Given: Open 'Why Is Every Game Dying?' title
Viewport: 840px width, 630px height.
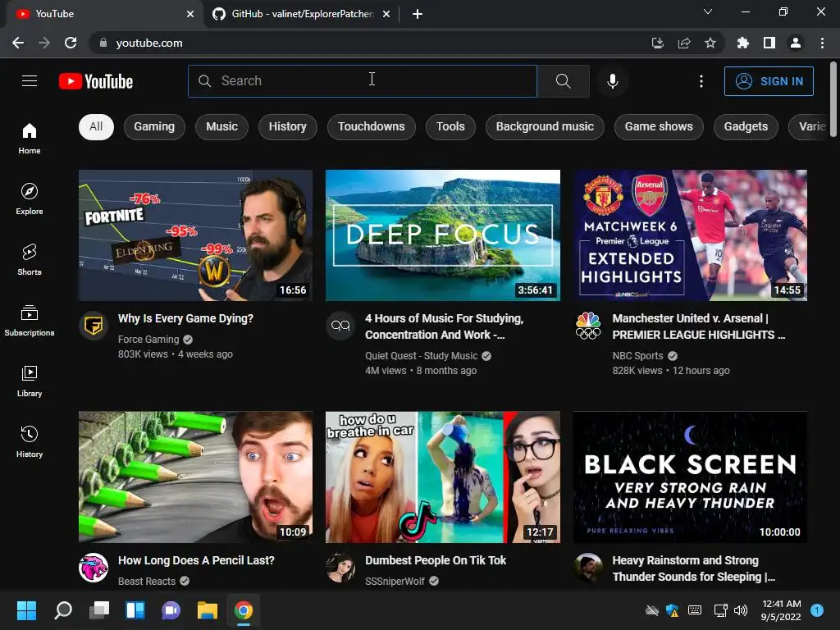Looking at the screenshot, I should pos(185,319).
